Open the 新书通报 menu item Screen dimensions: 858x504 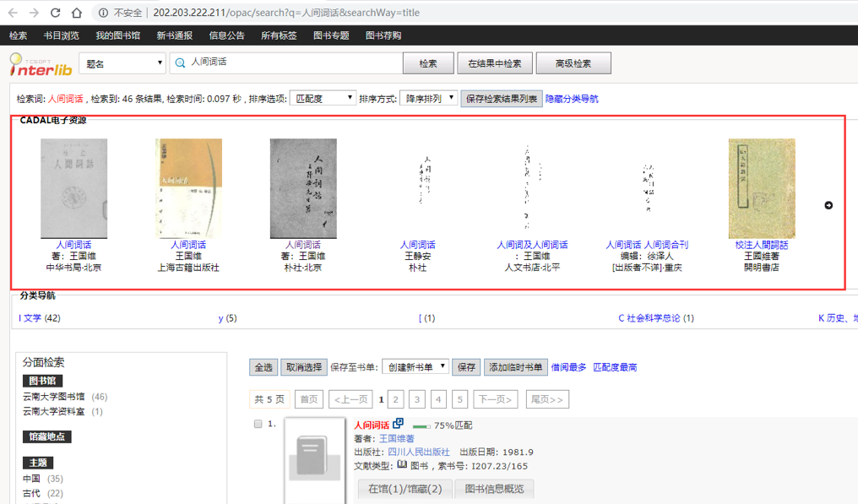174,35
